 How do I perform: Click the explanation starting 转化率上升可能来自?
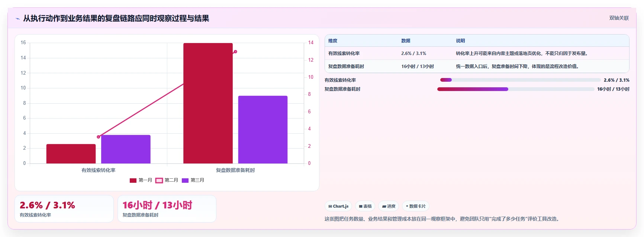pyautogui.click(x=522, y=53)
